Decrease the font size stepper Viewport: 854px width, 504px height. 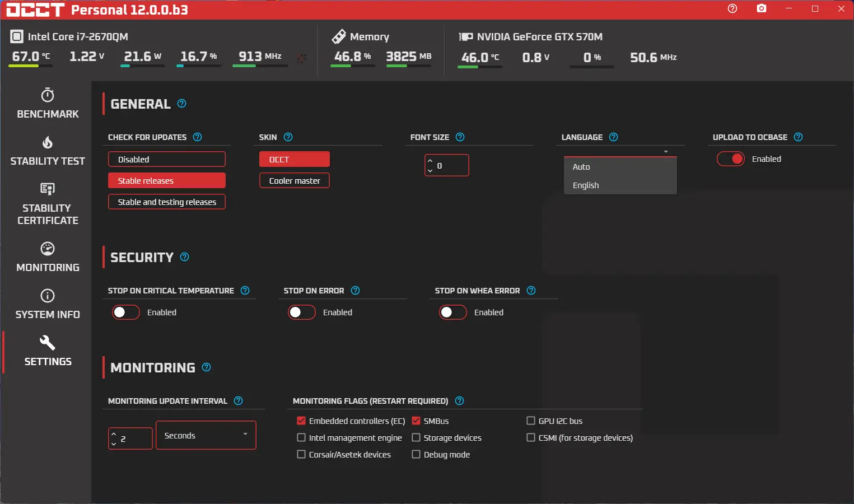pos(430,170)
